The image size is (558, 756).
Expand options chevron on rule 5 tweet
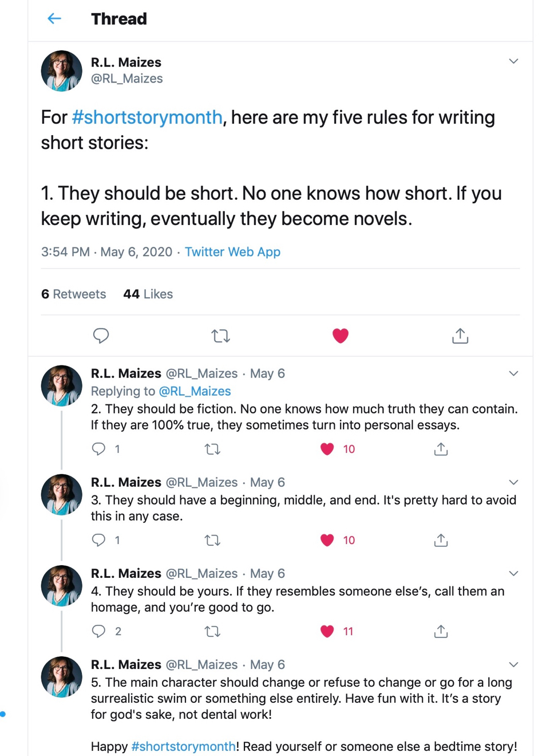point(513,664)
